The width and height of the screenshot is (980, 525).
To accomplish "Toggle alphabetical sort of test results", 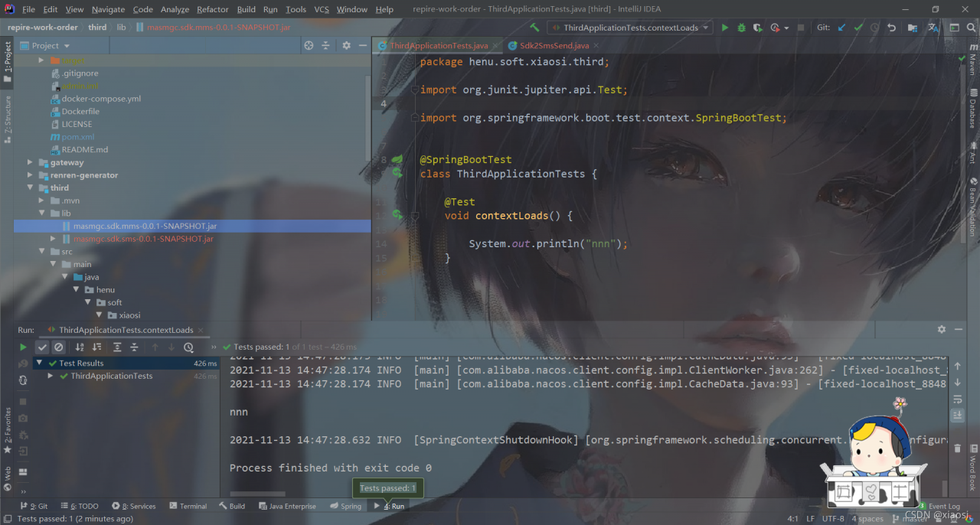I will click(80, 347).
